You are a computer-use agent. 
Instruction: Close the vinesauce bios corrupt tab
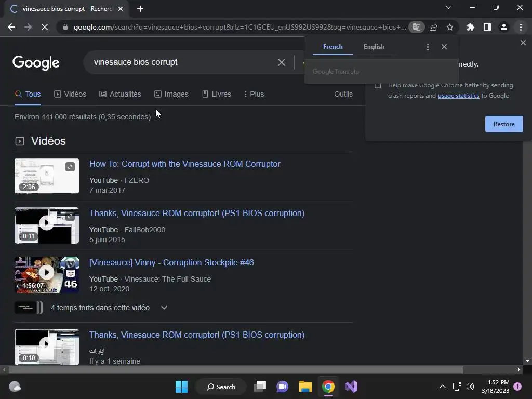(x=121, y=9)
